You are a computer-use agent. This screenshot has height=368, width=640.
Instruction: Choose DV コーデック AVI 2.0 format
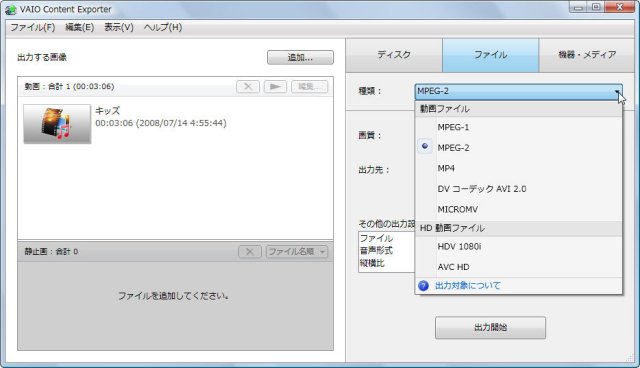tap(519, 189)
